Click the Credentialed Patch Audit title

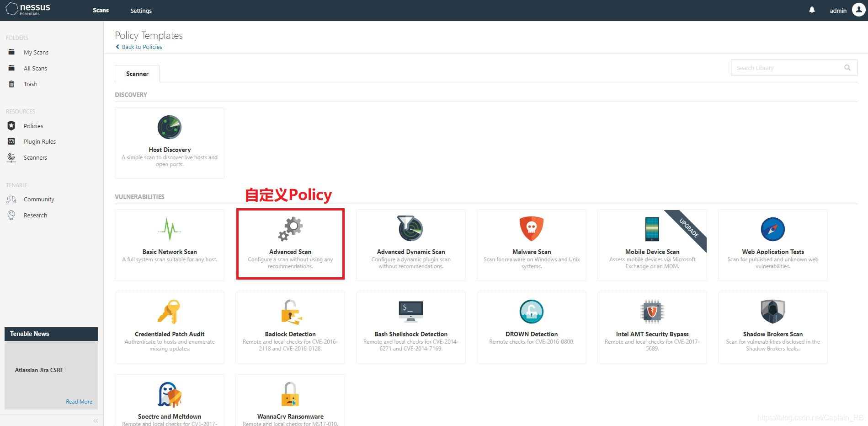click(170, 334)
